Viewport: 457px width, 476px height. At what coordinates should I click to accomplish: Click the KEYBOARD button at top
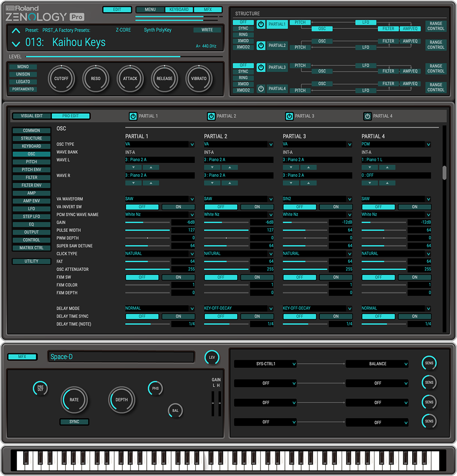tap(179, 10)
